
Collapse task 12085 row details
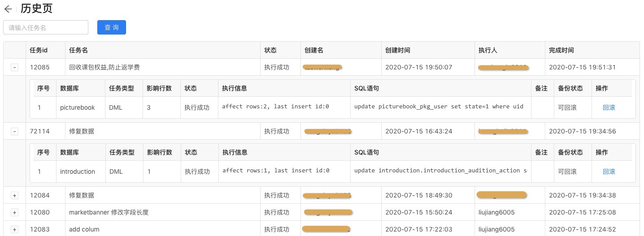15,68
